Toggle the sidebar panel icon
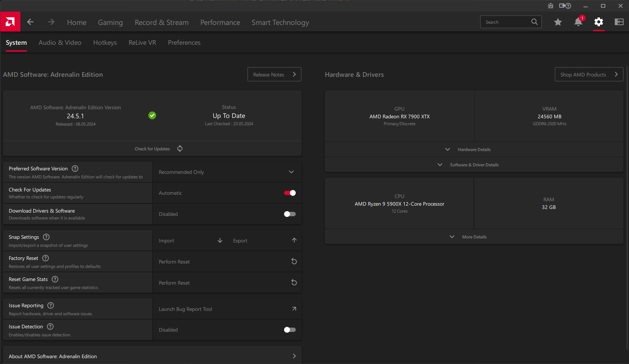Screen dimensions: 629x364 coord(619,22)
